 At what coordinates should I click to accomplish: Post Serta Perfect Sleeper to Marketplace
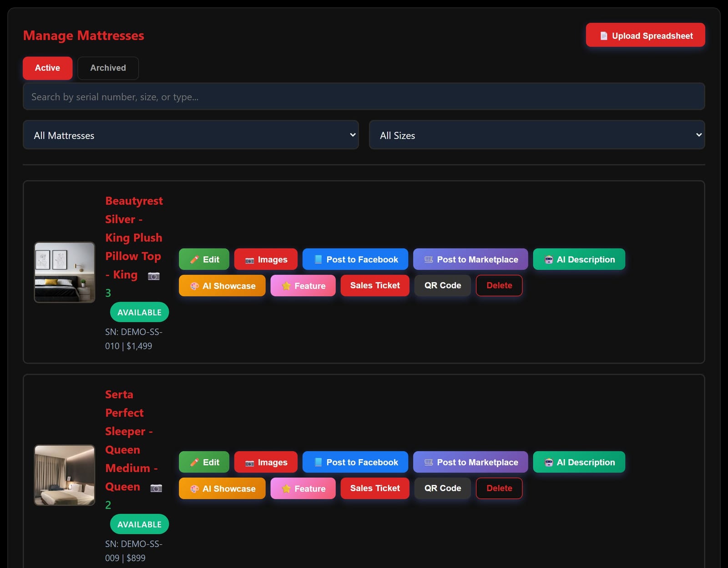point(470,462)
